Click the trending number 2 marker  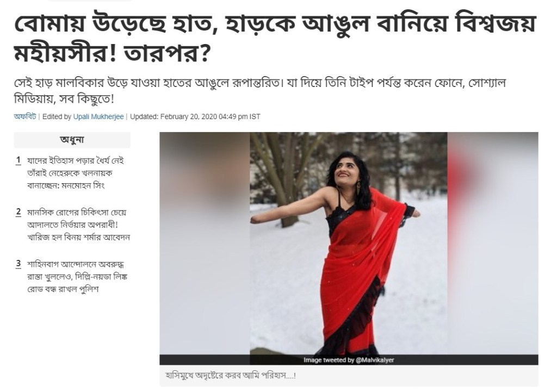click(x=18, y=213)
